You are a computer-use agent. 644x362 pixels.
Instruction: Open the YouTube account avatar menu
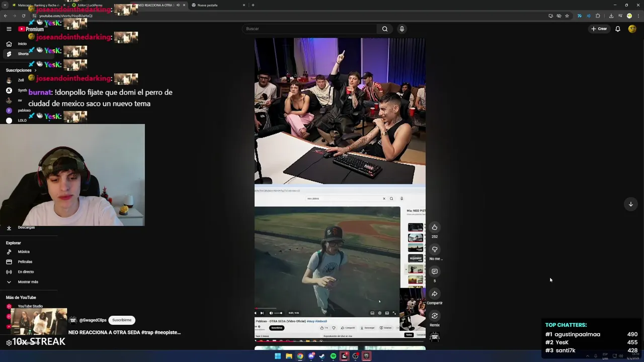coord(632,29)
